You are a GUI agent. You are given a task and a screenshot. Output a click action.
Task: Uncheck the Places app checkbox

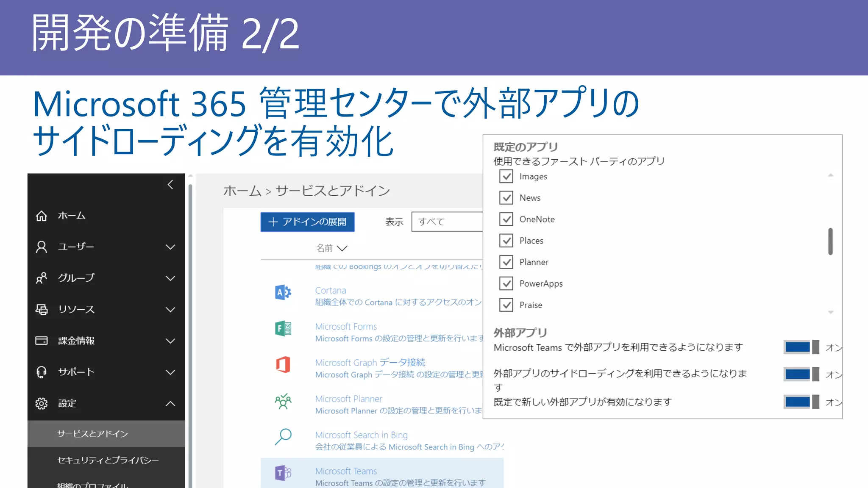[506, 241]
